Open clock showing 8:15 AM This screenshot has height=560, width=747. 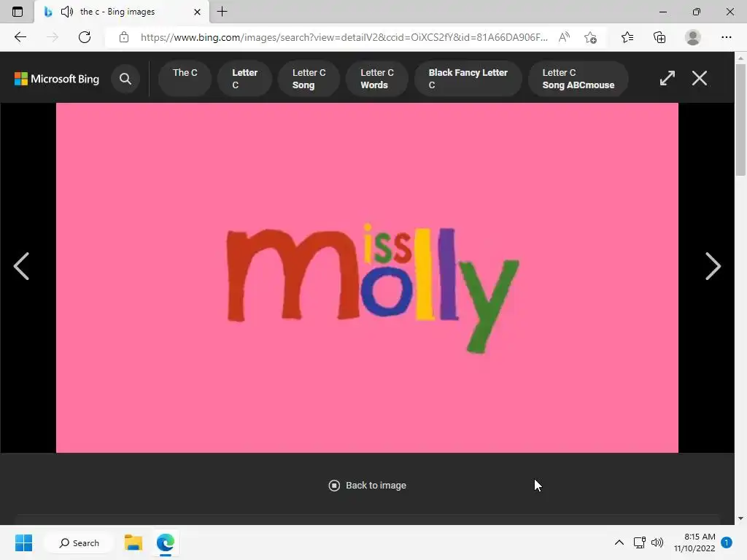click(694, 542)
